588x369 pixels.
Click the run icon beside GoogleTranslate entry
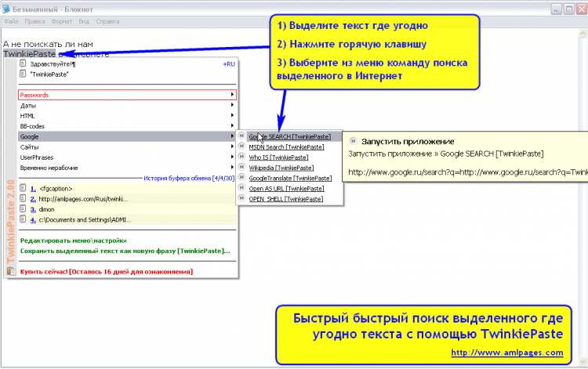tap(242, 178)
